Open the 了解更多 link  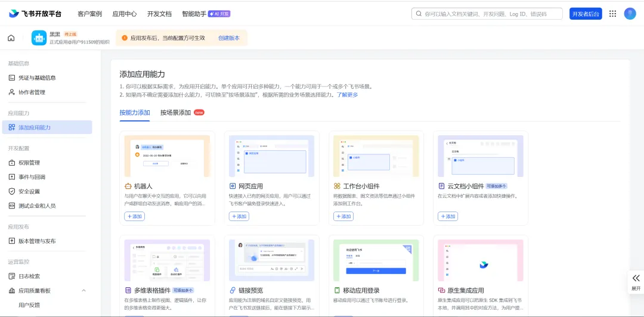(348, 94)
